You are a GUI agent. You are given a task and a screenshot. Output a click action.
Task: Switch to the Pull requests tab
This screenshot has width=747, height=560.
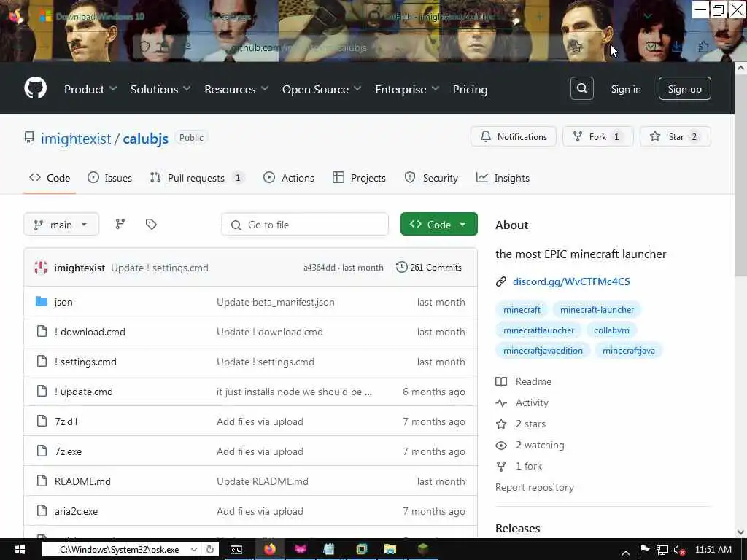197,178
